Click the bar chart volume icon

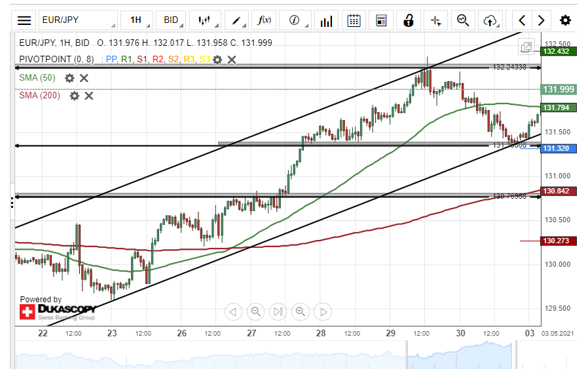(x=326, y=20)
